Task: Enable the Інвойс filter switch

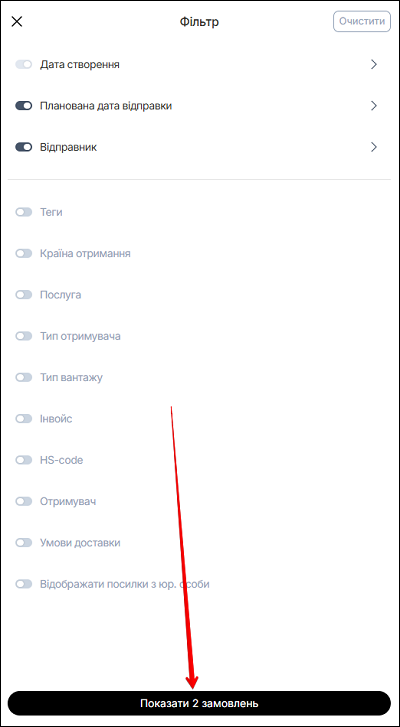Action: (x=24, y=419)
